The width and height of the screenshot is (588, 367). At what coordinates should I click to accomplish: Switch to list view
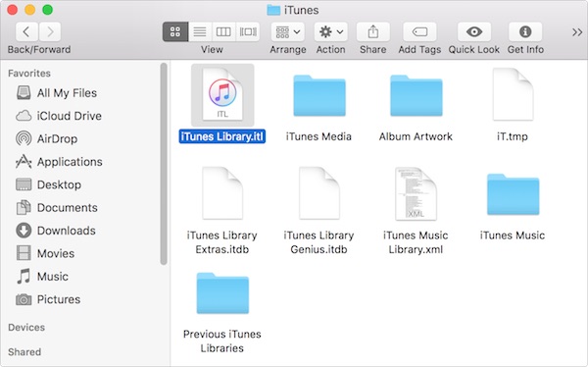[x=200, y=32]
